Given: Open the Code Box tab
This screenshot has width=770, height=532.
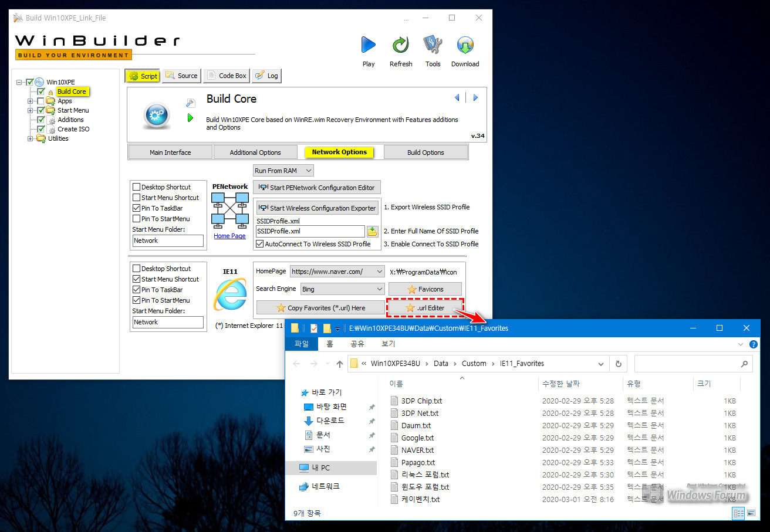Looking at the screenshot, I should pyautogui.click(x=227, y=76).
